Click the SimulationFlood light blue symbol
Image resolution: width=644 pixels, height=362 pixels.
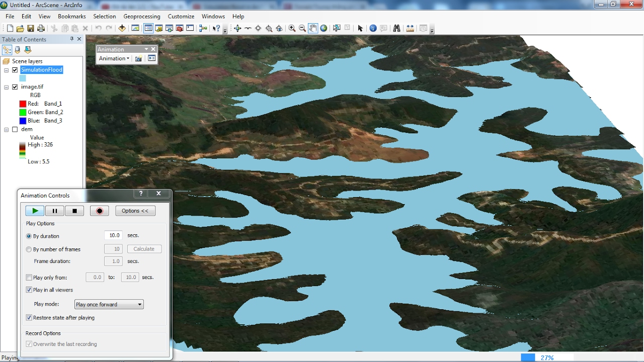pyautogui.click(x=23, y=78)
